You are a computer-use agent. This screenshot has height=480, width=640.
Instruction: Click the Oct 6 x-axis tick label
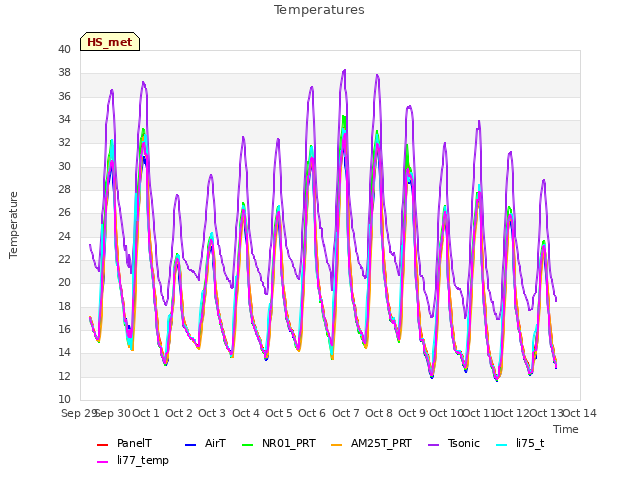(x=312, y=413)
